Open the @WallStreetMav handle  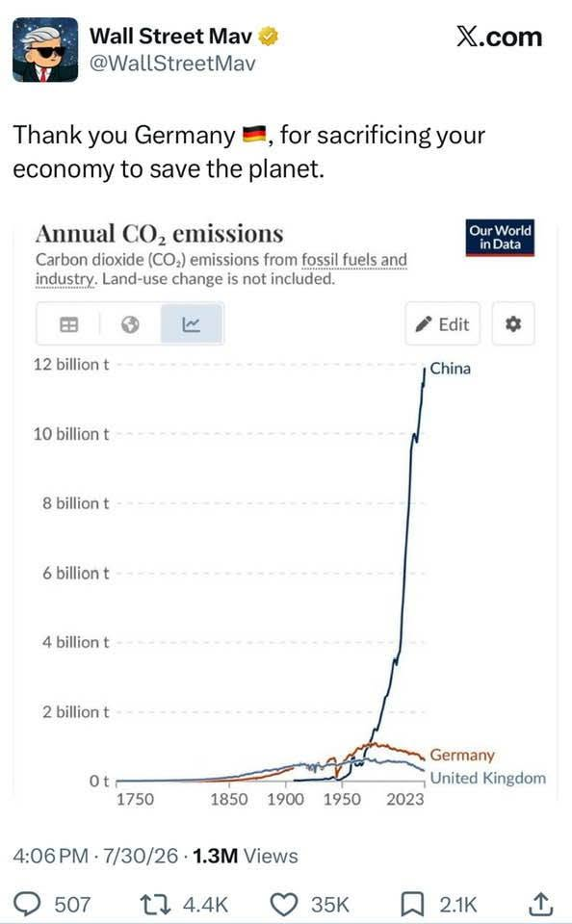[172, 64]
